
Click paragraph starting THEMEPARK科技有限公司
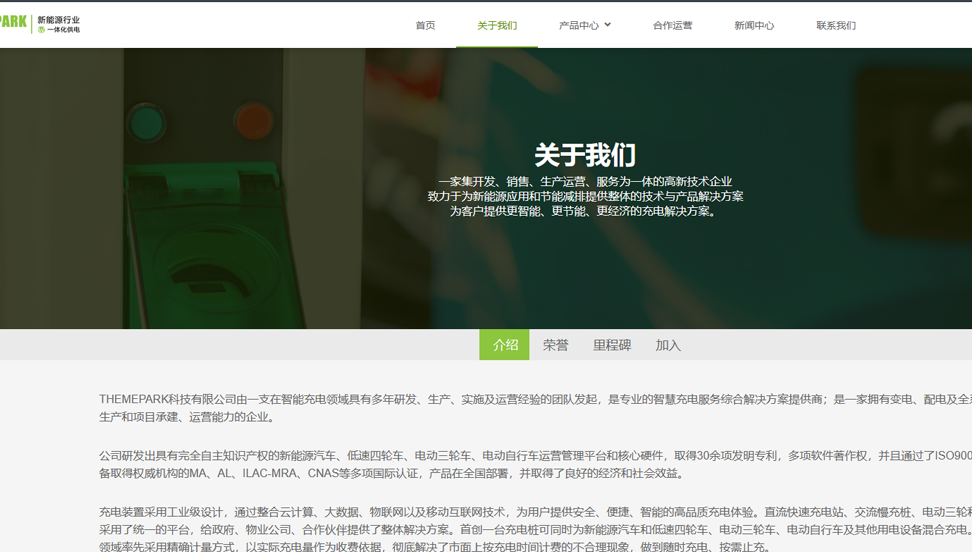click(x=536, y=408)
